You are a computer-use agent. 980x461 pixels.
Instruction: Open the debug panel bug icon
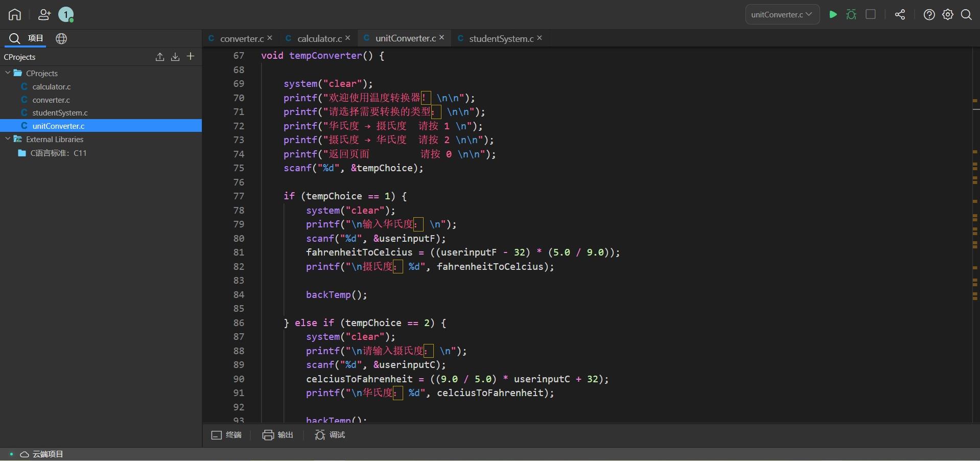[320, 435]
